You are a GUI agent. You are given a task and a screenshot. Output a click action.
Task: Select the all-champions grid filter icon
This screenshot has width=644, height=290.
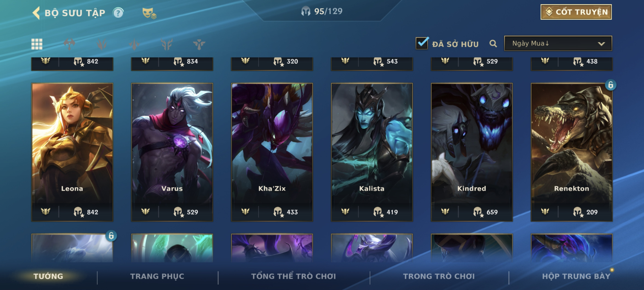tap(37, 44)
